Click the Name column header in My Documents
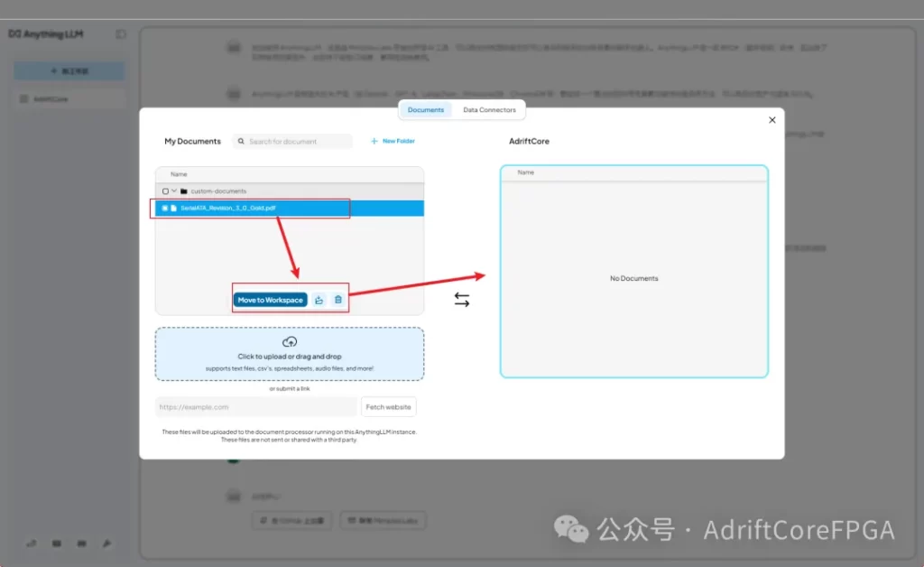The image size is (924, 567). [179, 174]
